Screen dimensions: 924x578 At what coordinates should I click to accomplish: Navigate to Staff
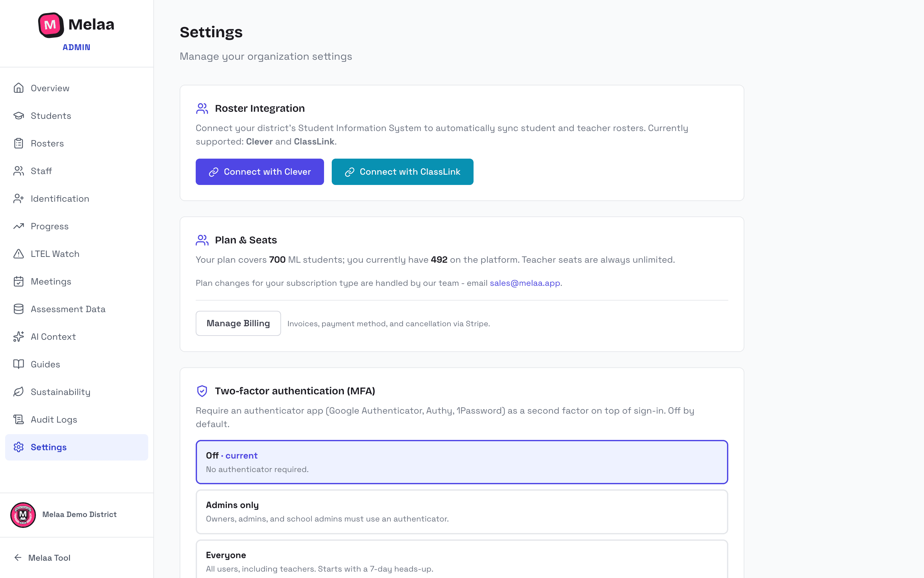[76, 171]
